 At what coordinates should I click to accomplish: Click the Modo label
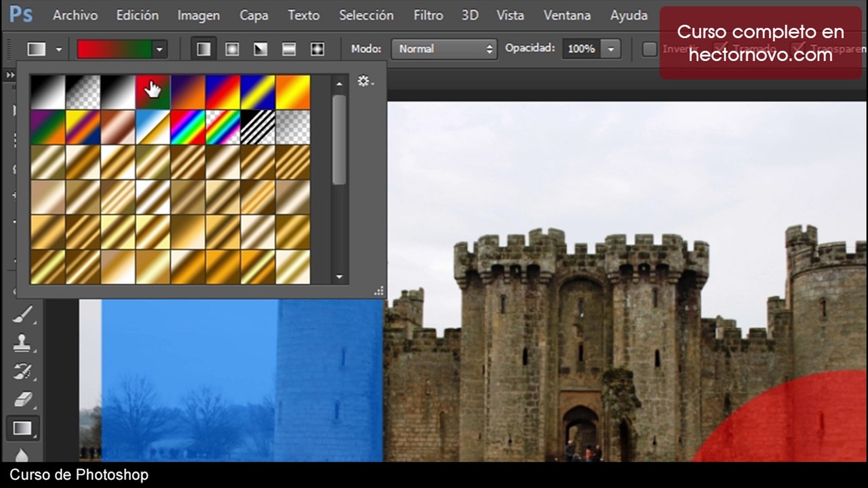point(366,49)
